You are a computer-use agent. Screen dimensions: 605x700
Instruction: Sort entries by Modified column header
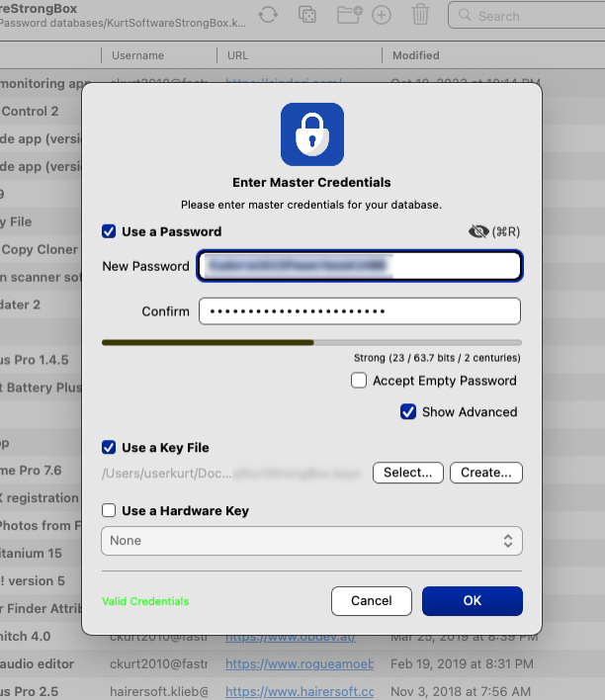coord(416,55)
